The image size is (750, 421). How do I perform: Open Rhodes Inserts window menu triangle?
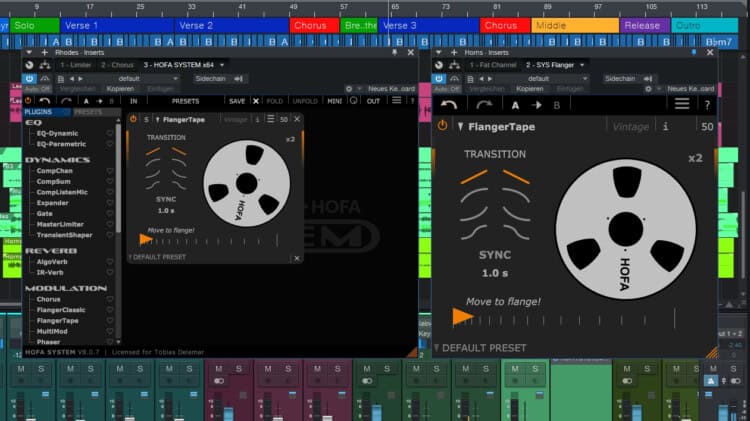coord(29,52)
